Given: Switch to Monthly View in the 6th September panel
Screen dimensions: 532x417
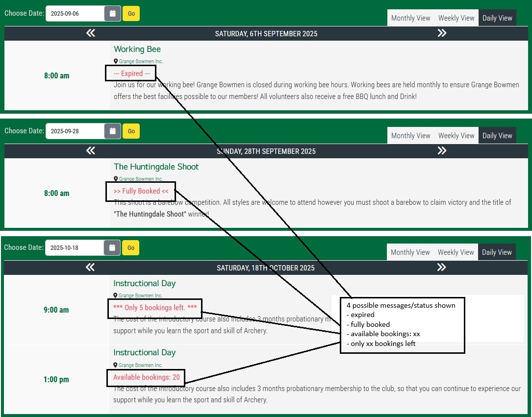Looking at the screenshot, I should tap(410, 18).
